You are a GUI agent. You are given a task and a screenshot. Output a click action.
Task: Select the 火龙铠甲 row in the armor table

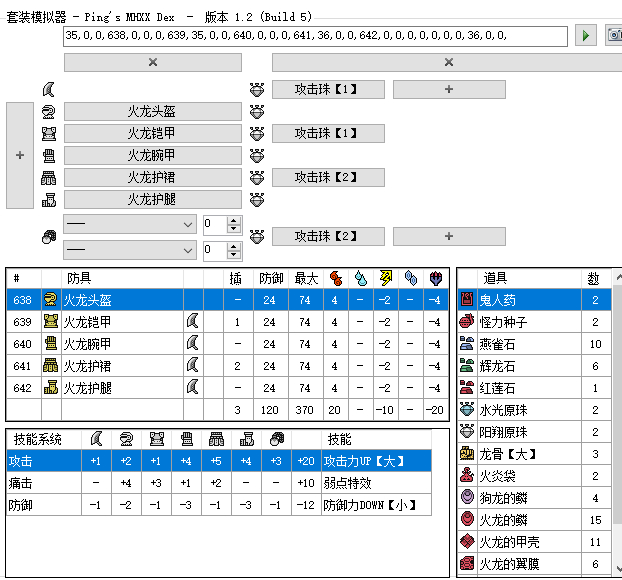(227, 322)
